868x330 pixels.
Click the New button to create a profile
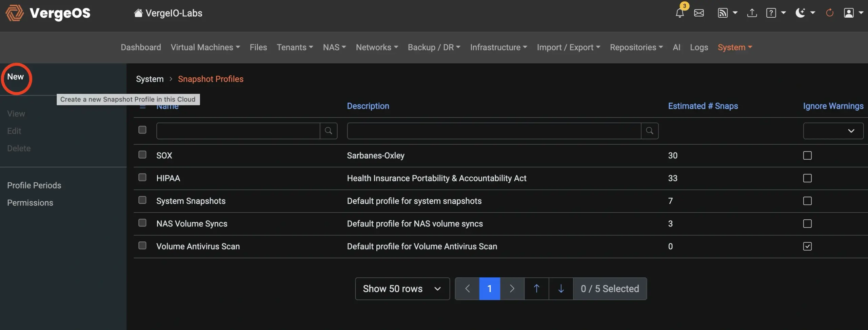pyautogui.click(x=16, y=76)
